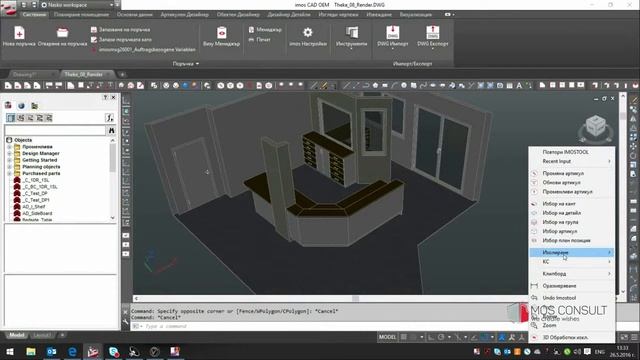Open Skype from taskbar

[113, 351]
